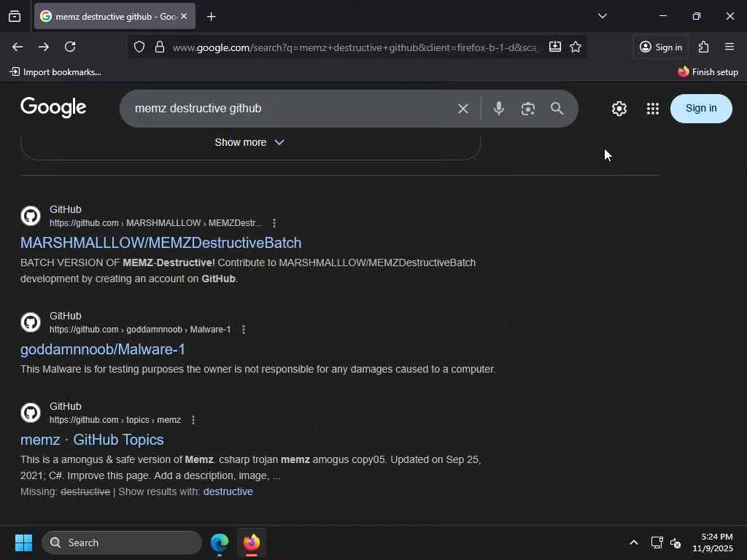Go to Google homepage logo
The image size is (747, 560).
53,107
